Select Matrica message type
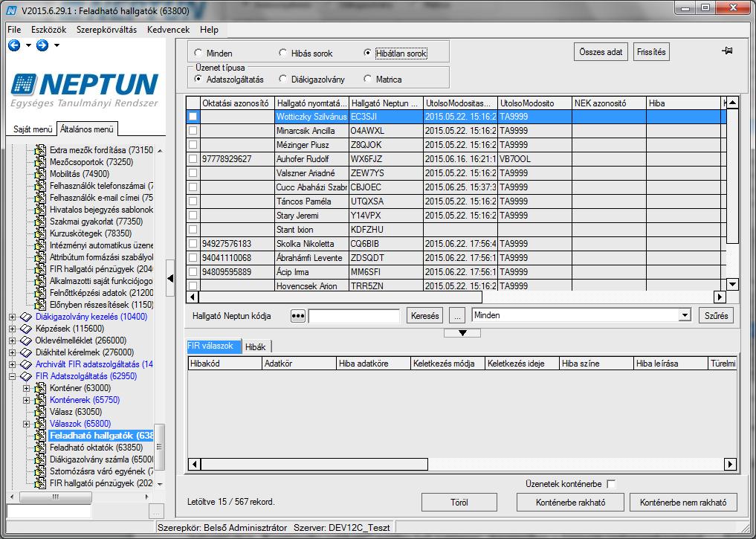The width and height of the screenshot is (756, 539). coord(367,79)
